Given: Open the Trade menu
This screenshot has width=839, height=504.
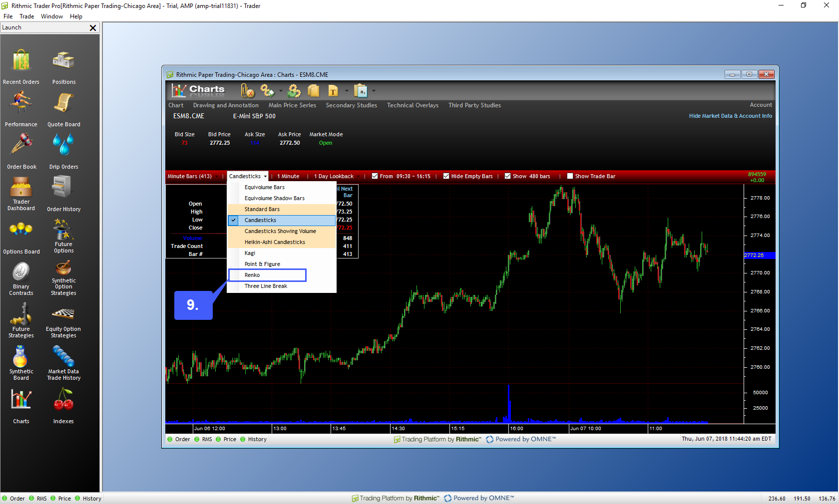Looking at the screenshot, I should pyautogui.click(x=26, y=16).
